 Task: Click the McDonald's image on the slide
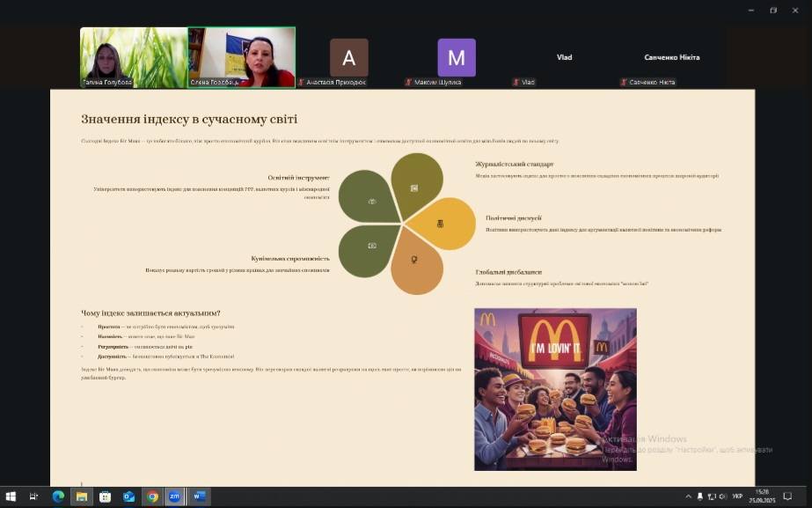coord(554,388)
